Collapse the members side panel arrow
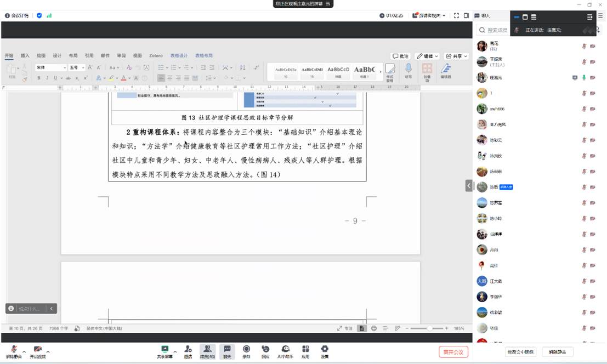Viewport: 607px width, 364px height. (469, 186)
